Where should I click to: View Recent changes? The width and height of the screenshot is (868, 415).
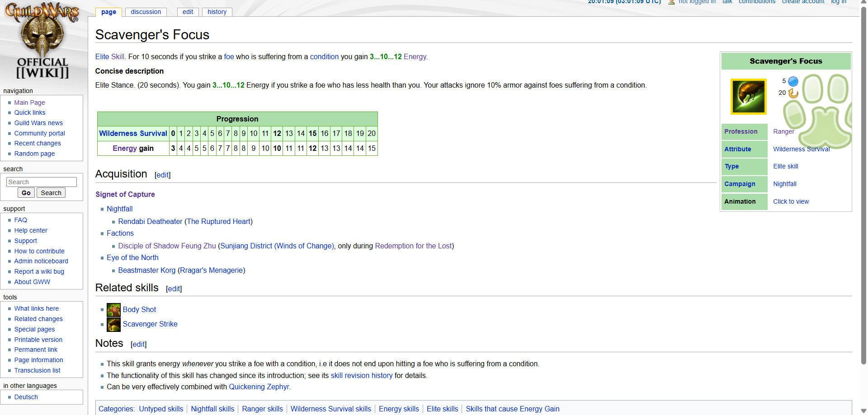click(x=38, y=143)
